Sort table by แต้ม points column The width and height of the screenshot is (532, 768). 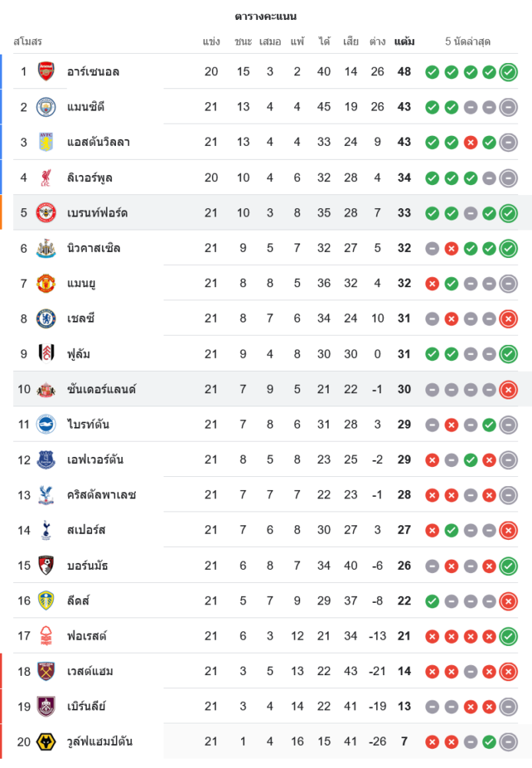coord(405,41)
